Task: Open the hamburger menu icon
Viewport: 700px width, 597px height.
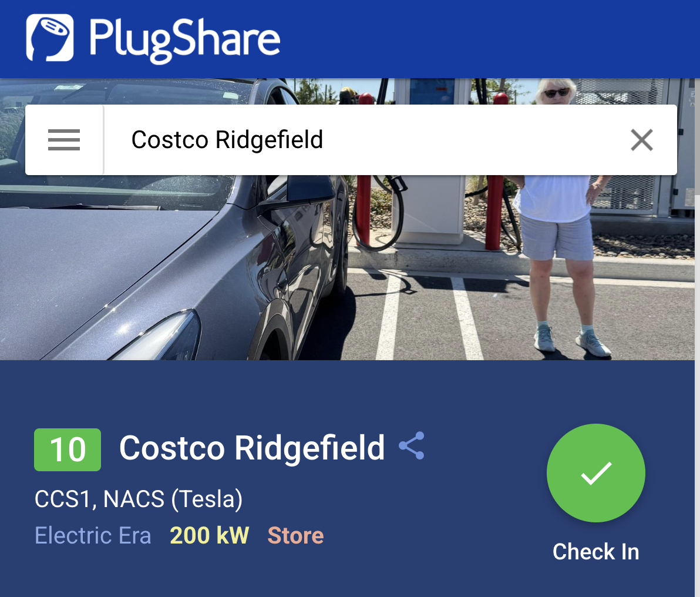Action: 64,140
